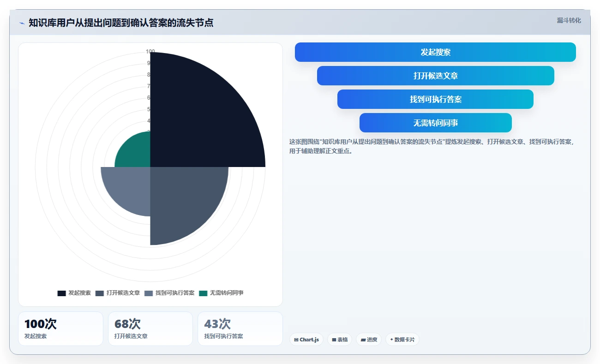The image size is (600, 364).
Task: Toggle 找到可执行答案 legend color swatch
Action: click(x=149, y=293)
